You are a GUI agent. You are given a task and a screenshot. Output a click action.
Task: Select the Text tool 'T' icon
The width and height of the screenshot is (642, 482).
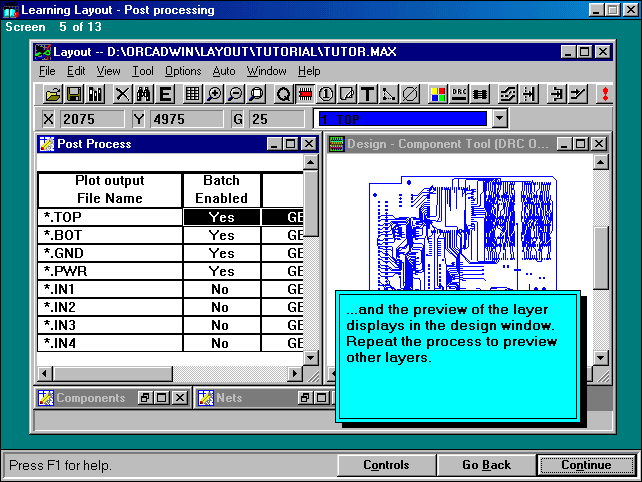point(367,94)
